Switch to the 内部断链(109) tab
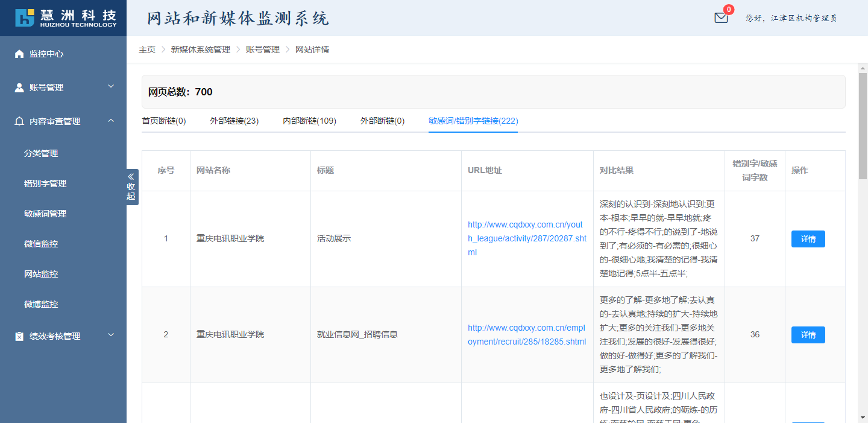Screen dimensions: 868x423 click(x=309, y=121)
